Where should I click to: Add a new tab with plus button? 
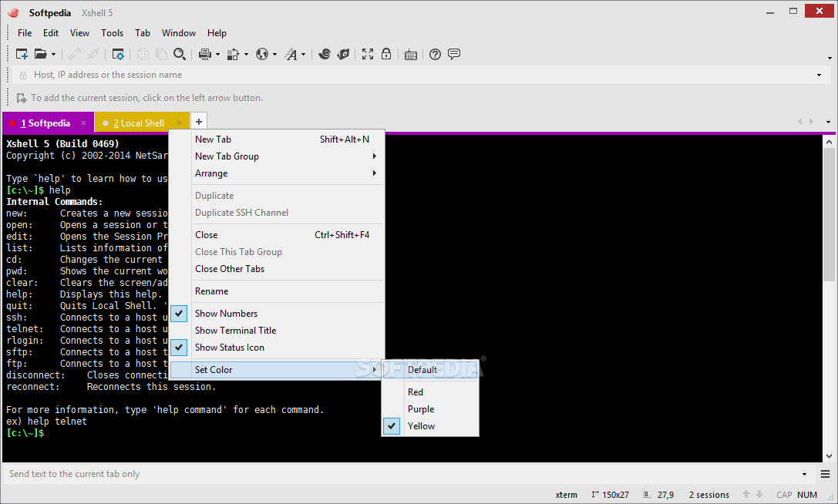click(x=199, y=121)
